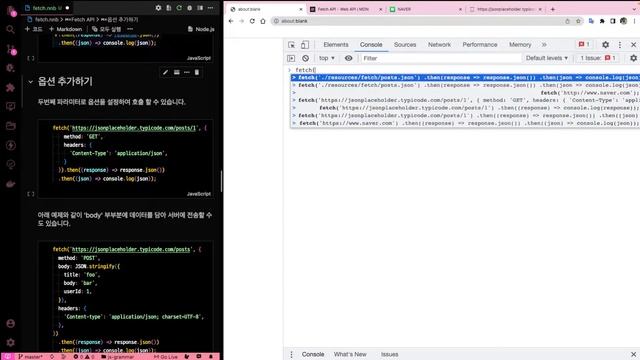The height and width of the screenshot is (360, 640).
Task: Collapse the 옵션 추가하기 section chevron
Action: click(30, 82)
